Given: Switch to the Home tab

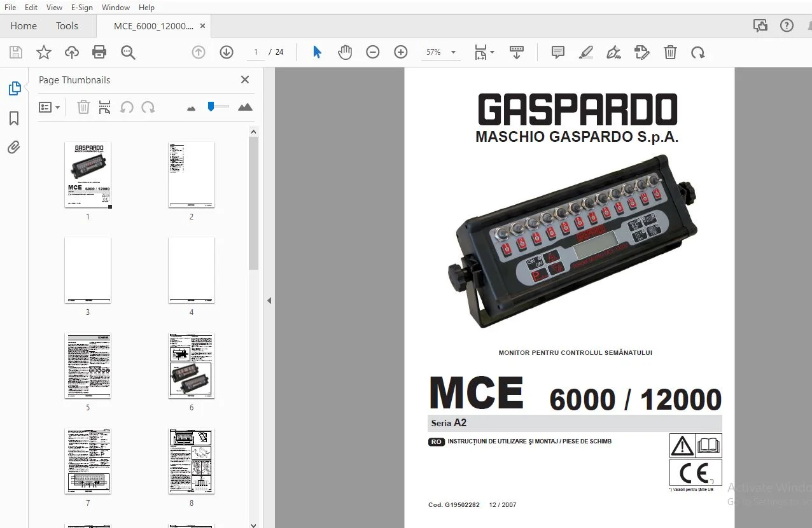Looking at the screenshot, I should 24,26.
